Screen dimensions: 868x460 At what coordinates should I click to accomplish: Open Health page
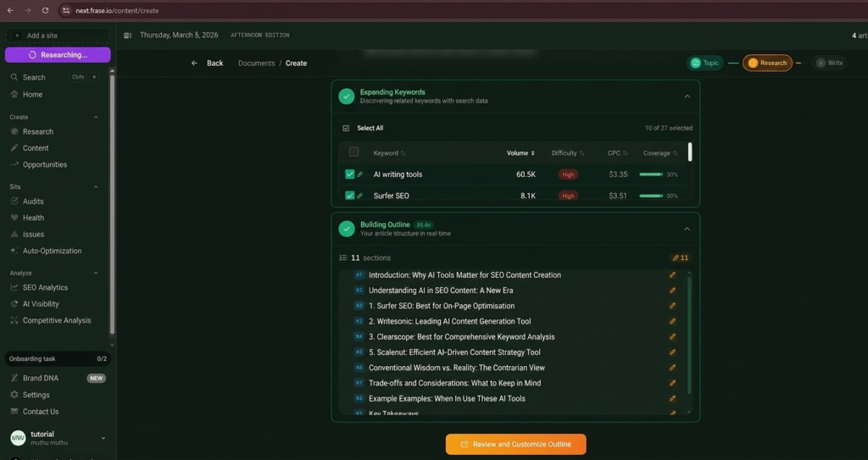[x=33, y=218]
